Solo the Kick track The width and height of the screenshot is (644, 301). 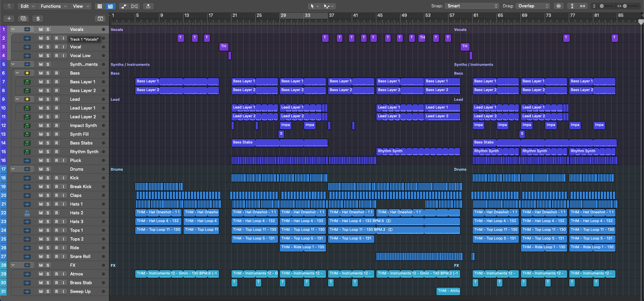48,178
